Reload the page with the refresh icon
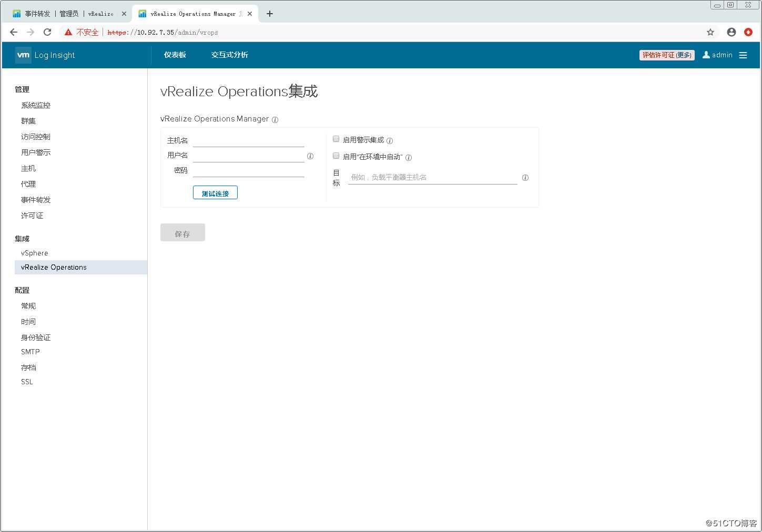Viewport: 762px width, 532px height. 47,32
